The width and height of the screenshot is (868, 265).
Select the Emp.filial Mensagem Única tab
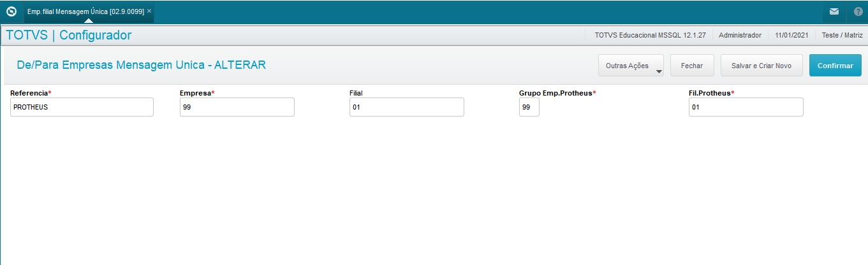(88, 11)
